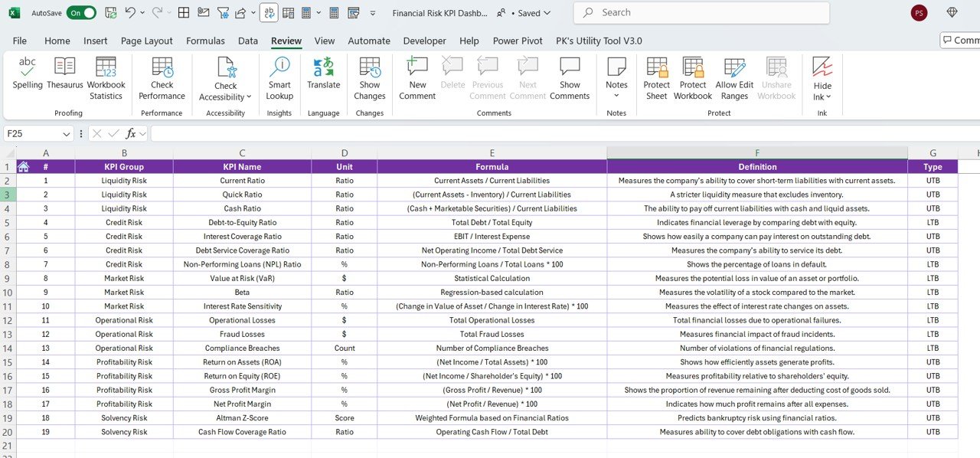Click in the Search box

point(702,13)
